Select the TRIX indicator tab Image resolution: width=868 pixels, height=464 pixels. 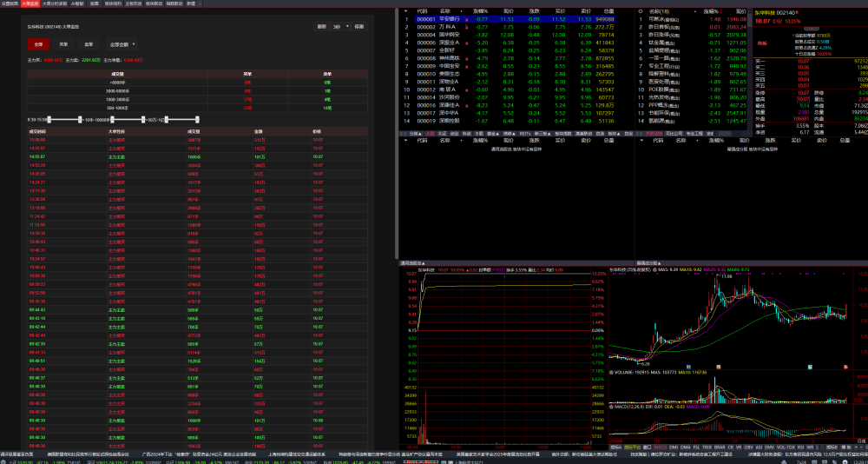point(707,447)
